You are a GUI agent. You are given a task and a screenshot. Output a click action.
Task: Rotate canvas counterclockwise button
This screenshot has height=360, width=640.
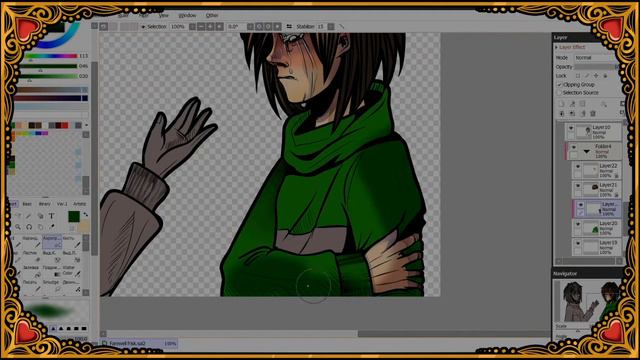coord(259,27)
